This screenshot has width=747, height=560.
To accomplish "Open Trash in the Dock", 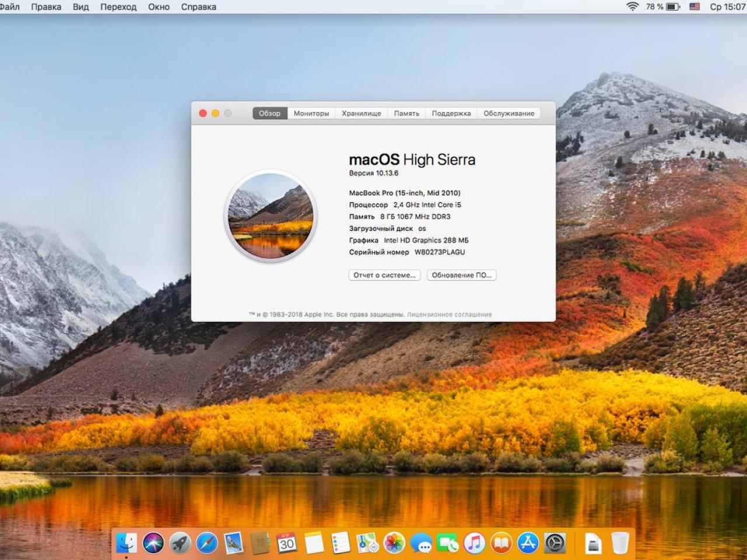I will [x=620, y=543].
